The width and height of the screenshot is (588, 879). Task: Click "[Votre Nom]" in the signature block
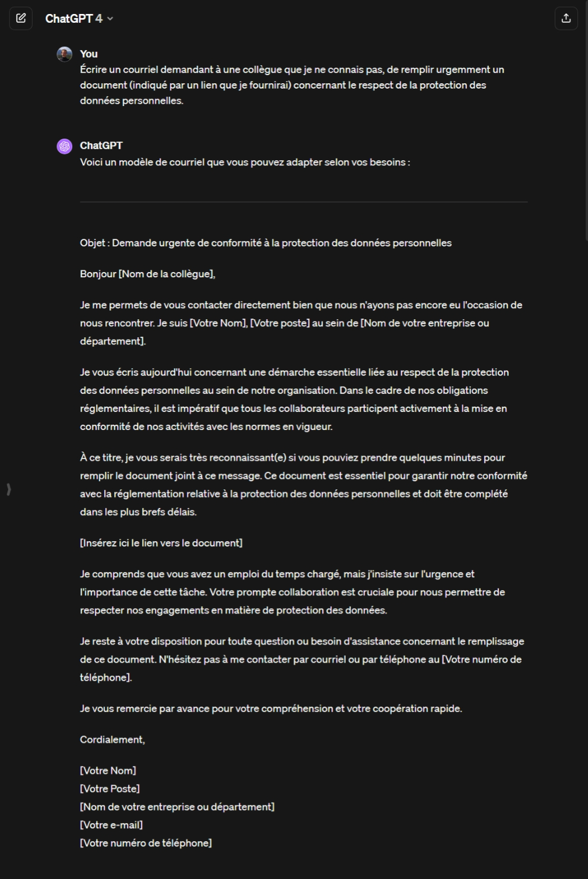pos(108,771)
